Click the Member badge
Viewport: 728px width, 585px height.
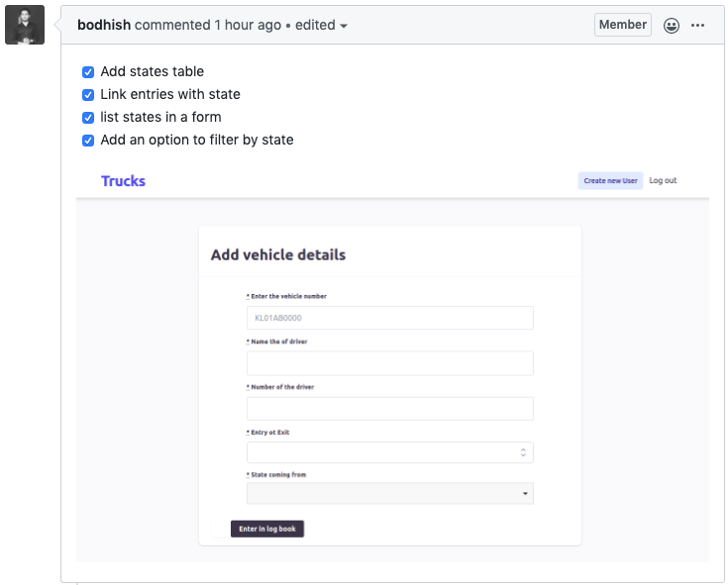[x=622, y=25]
